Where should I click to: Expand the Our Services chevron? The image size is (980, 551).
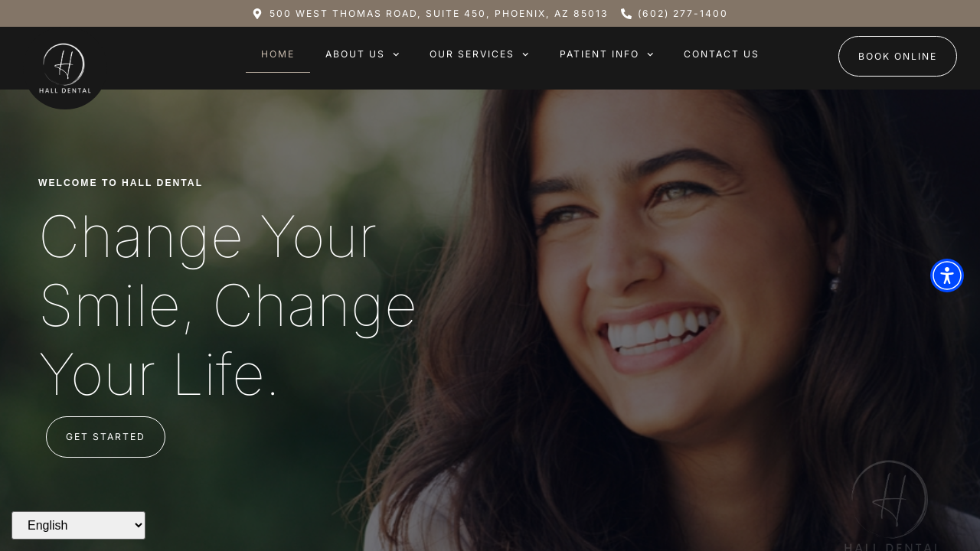pyautogui.click(x=525, y=54)
